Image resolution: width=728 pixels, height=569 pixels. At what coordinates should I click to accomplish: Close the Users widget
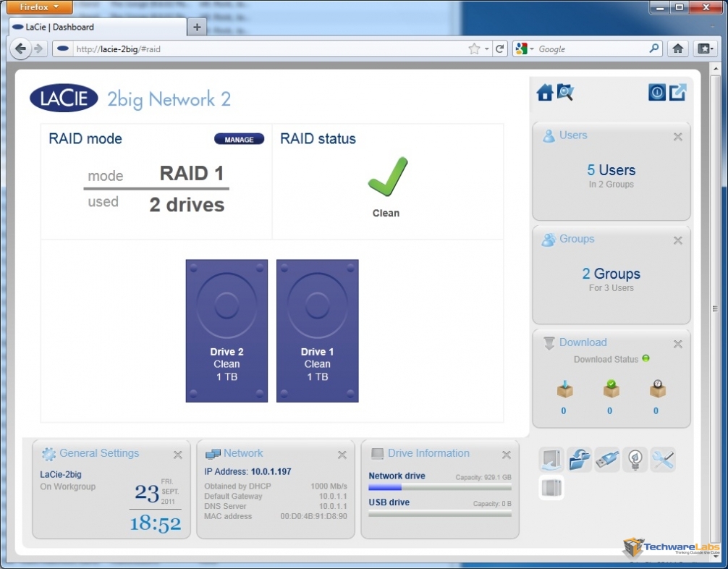pyautogui.click(x=678, y=137)
